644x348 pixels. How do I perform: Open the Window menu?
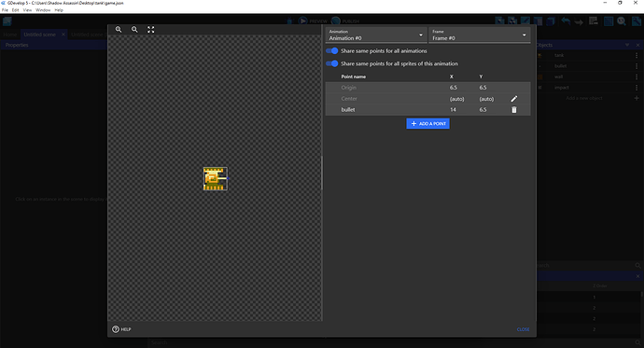[43, 10]
